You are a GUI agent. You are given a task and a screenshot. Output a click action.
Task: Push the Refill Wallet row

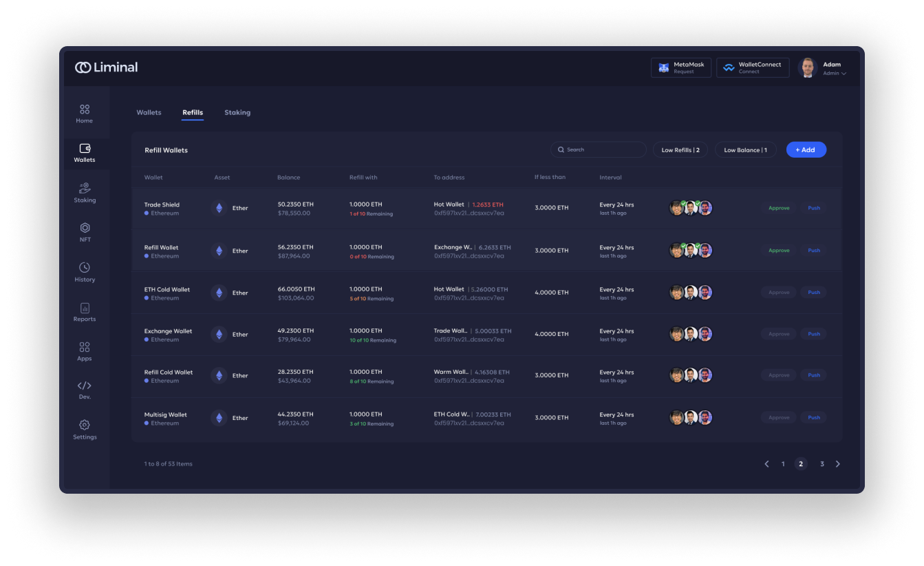(x=814, y=250)
